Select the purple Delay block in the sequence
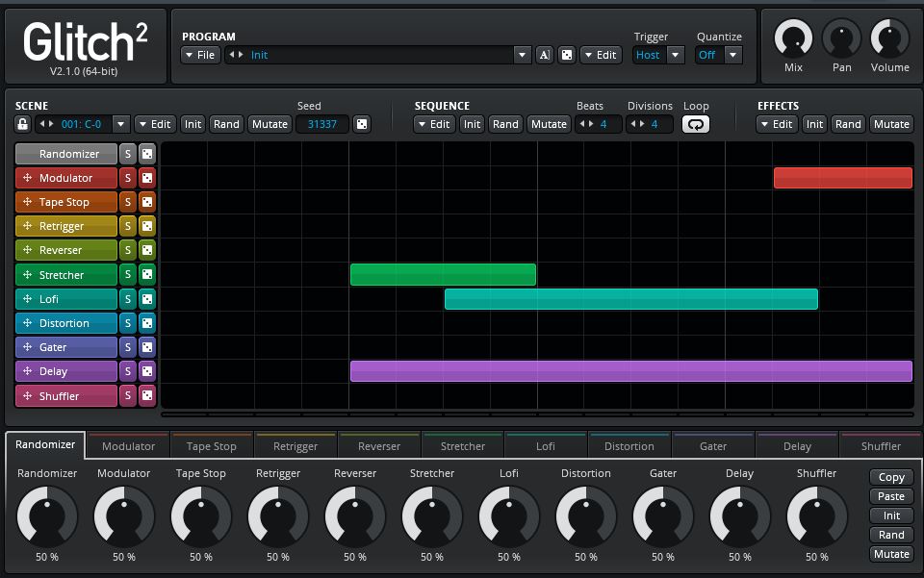Viewport: 924px width, 578px height. (631, 371)
